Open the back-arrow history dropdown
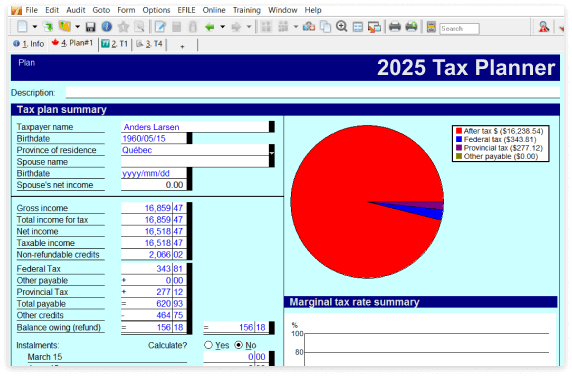 pyautogui.click(x=222, y=27)
